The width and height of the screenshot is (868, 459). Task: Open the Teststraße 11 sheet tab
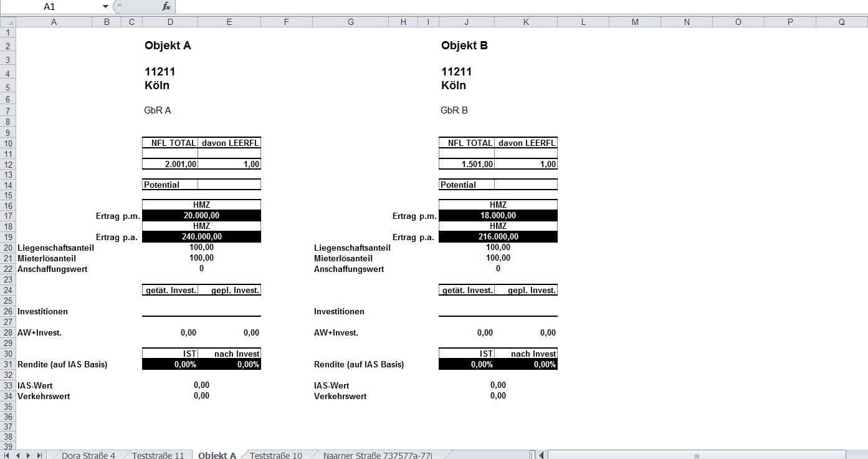click(158, 455)
